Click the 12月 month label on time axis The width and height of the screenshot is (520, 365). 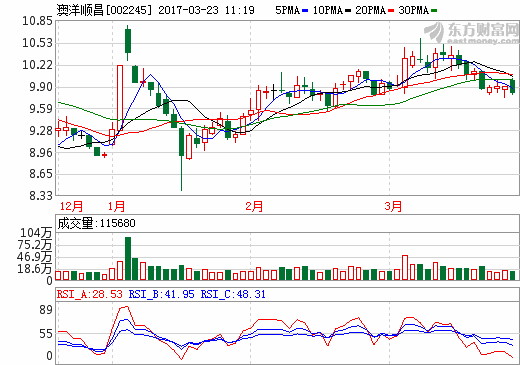71,206
